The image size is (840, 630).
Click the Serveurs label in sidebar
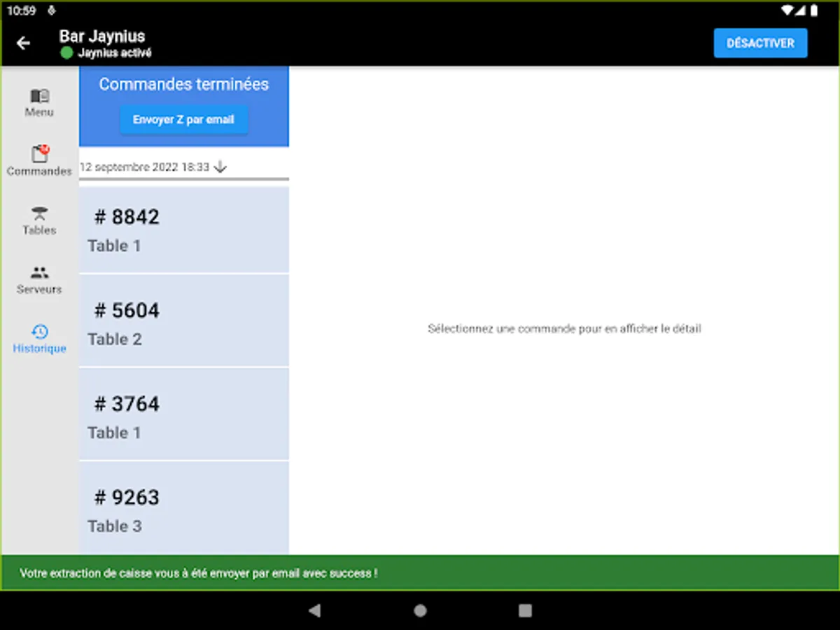[39, 289]
